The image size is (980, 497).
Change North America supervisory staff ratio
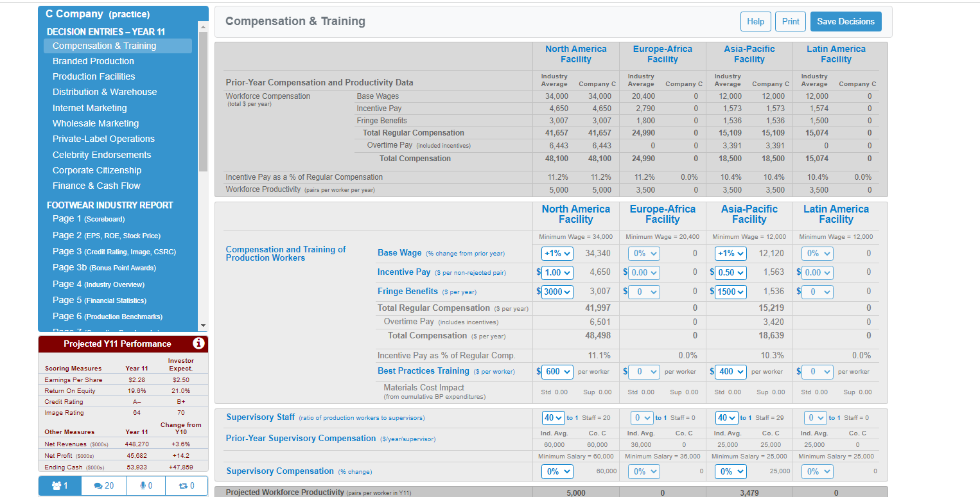coord(553,418)
